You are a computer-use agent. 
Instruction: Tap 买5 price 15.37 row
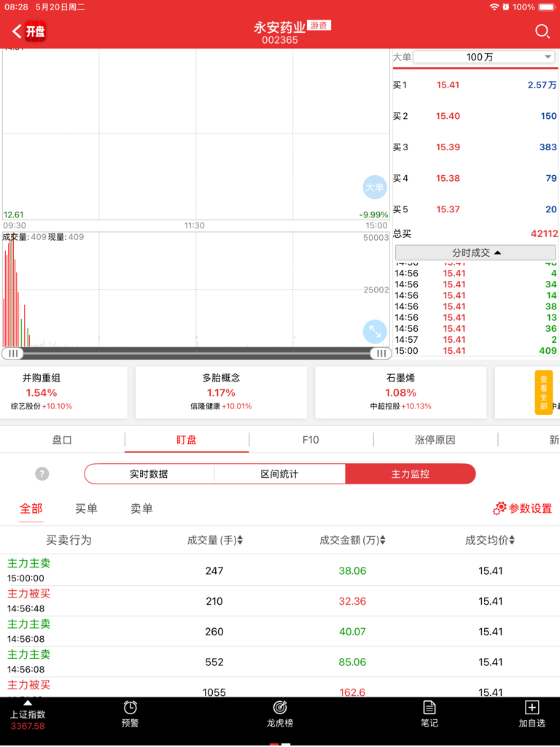pyautogui.click(x=475, y=209)
